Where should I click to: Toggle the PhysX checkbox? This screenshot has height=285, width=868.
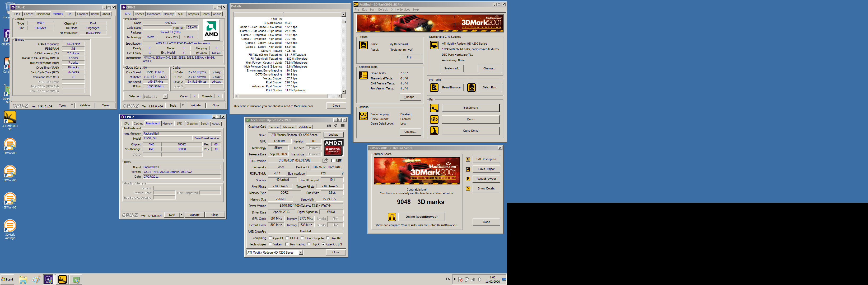(x=309, y=244)
